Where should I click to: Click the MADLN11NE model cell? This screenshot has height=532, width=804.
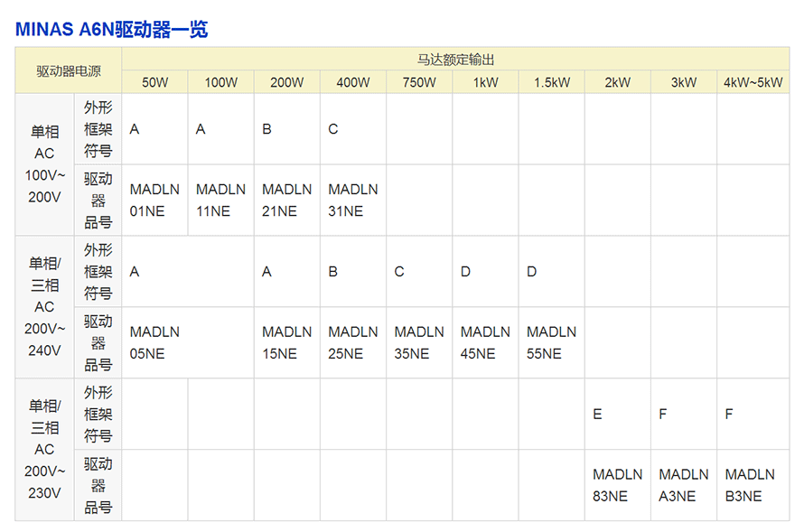tap(220, 201)
